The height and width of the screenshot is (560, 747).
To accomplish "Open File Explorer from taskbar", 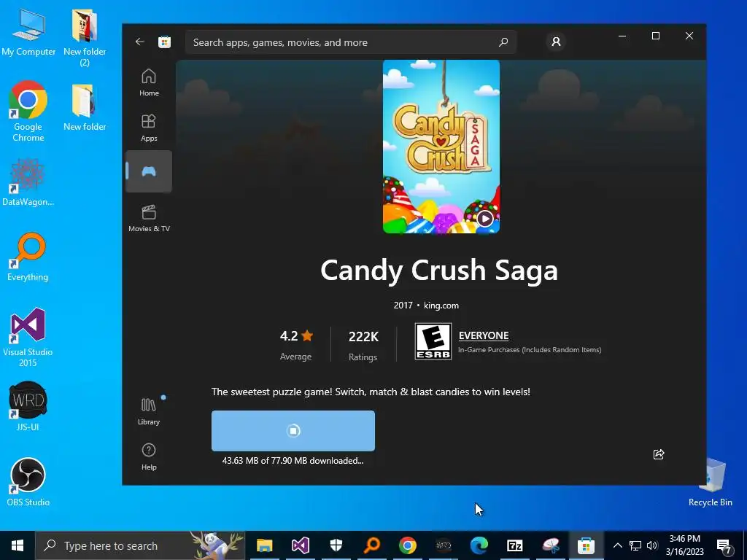I will click(x=264, y=545).
